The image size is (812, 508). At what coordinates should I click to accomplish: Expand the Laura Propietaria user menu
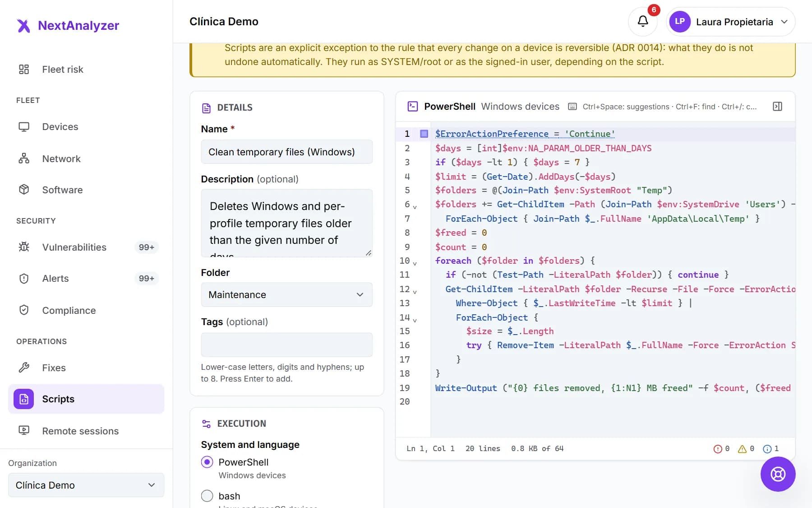(731, 22)
